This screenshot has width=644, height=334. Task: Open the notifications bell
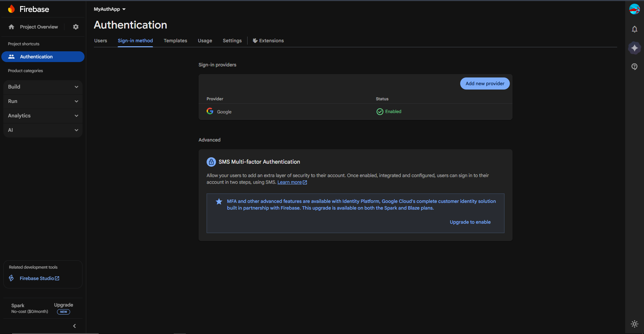634,29
